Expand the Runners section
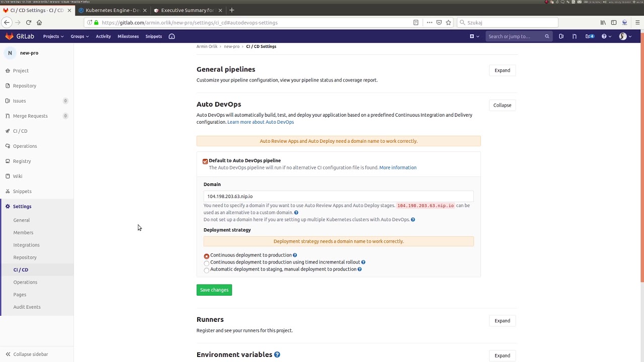Screen dimensions: 644x362 coord(502,321)
